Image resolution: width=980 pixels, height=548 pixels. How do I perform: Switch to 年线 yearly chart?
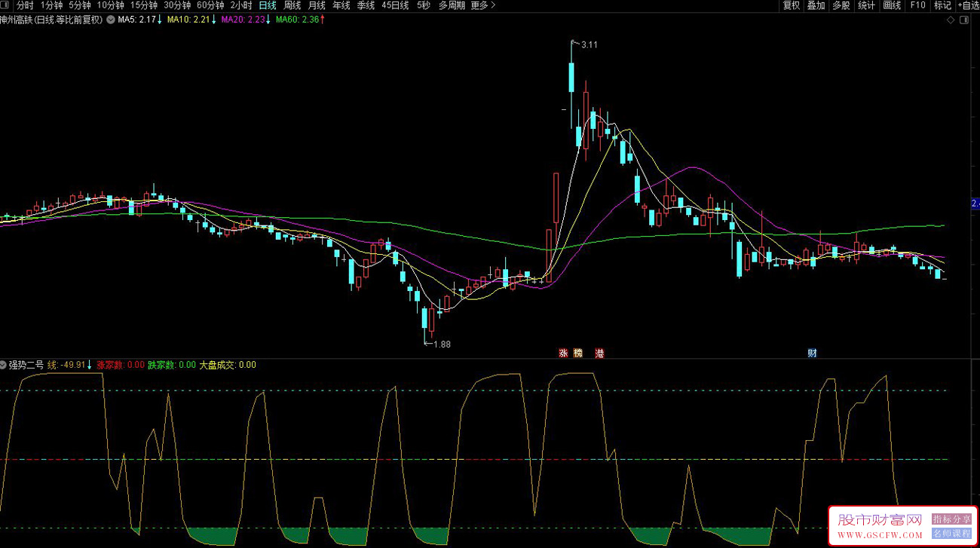click(x=341, y=5)
